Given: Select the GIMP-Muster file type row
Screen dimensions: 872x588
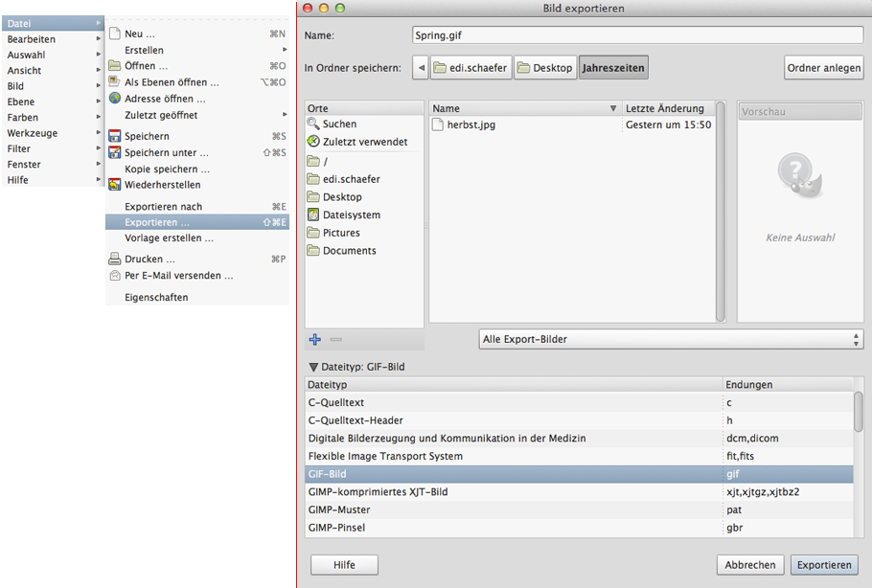Looking at the screenshot, I should pos(515,509).
